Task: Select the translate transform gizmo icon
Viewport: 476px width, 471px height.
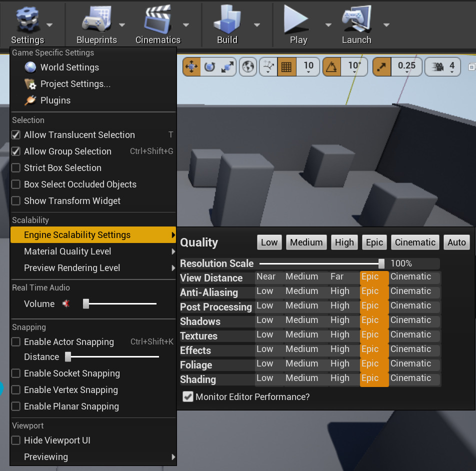Action: pos(191,66)
